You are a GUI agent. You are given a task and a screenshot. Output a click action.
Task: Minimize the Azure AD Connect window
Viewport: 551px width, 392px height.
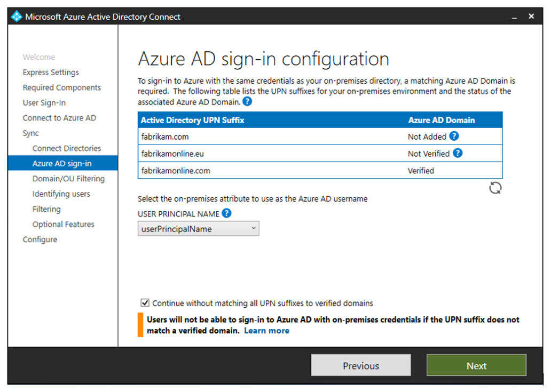[x=514, y=17]
